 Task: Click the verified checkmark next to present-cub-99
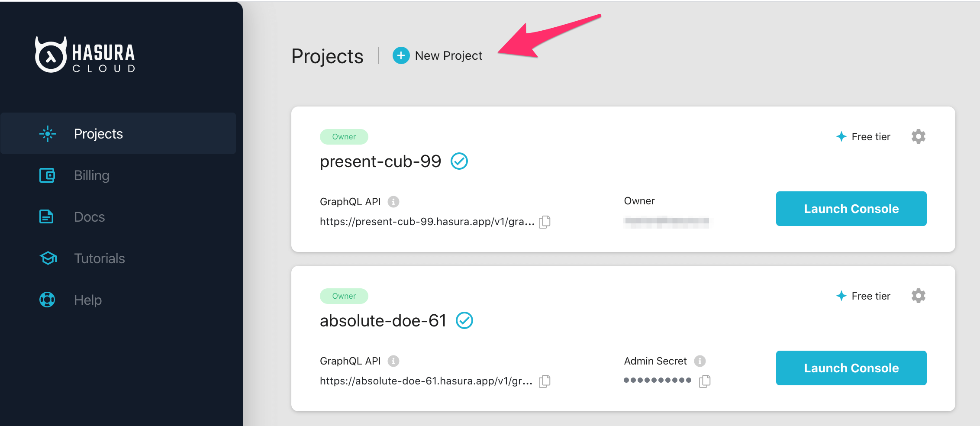point(459,161)
